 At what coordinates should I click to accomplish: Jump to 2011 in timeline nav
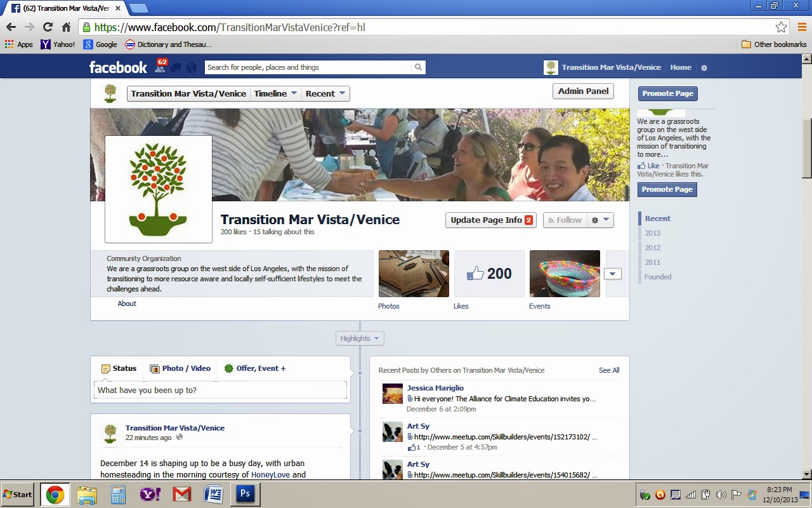click(x=653, y=262)
